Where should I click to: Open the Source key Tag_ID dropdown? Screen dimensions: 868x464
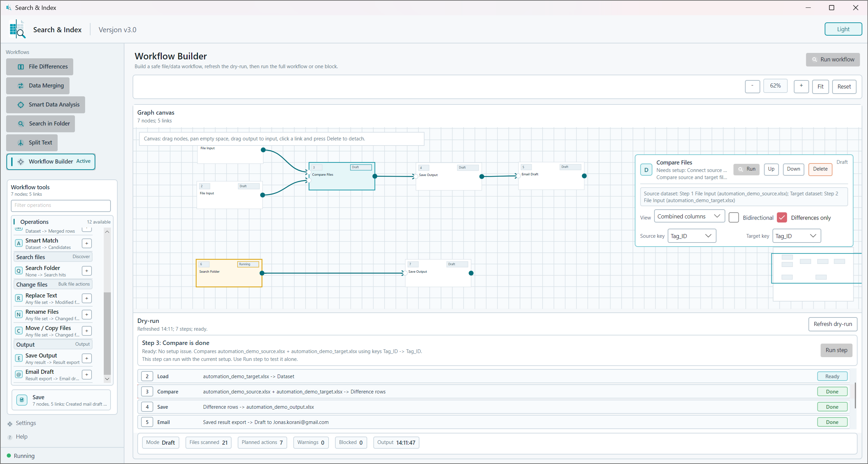(x=692, y=236)
